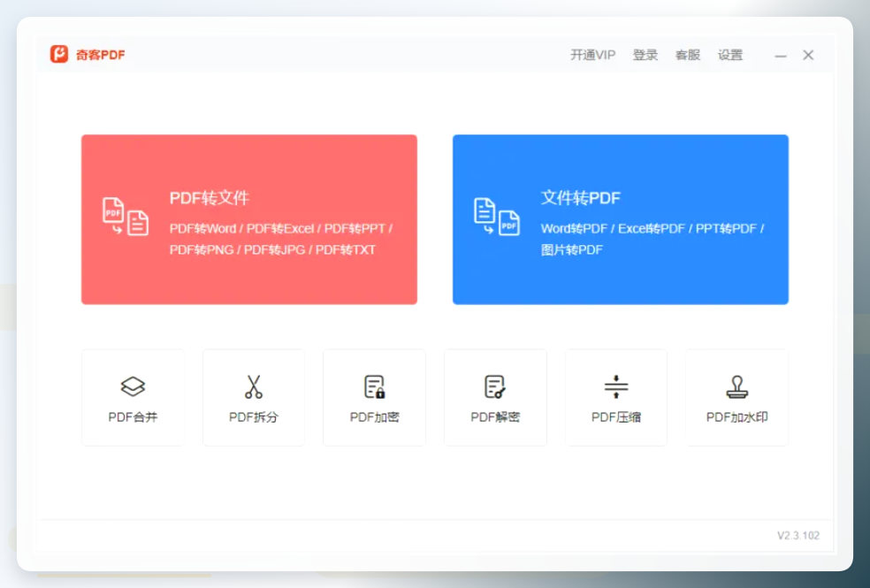Select the PDF加密 label
This screenshot has width=870, height=588.
tap(375, 417)
